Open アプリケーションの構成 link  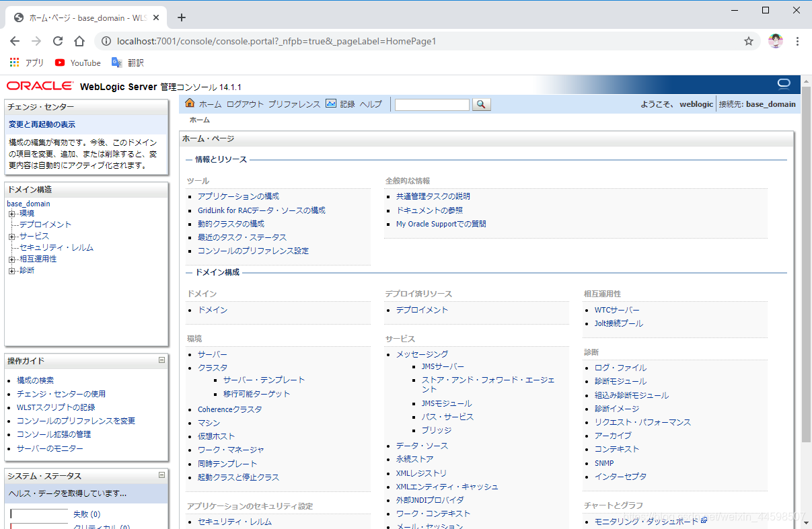click(x=238, y=196)
